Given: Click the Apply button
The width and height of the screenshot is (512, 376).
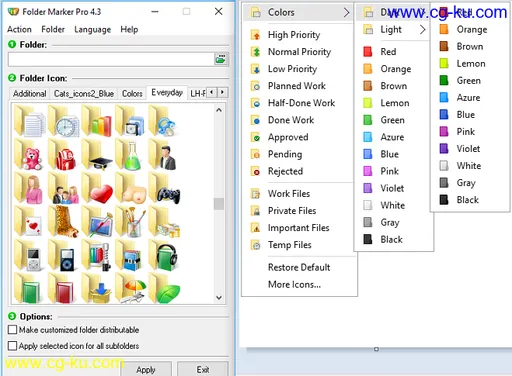Looking at the screenshot, I should 146,369.
